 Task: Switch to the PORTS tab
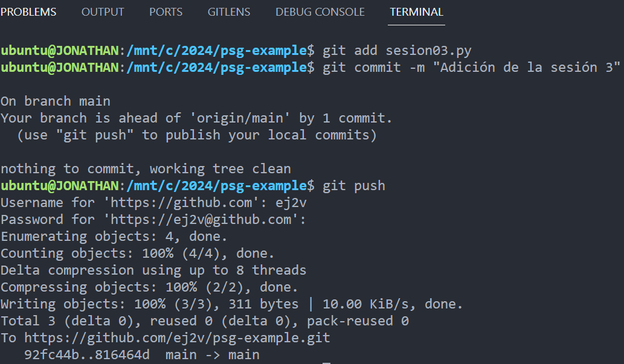pos(166,11)
